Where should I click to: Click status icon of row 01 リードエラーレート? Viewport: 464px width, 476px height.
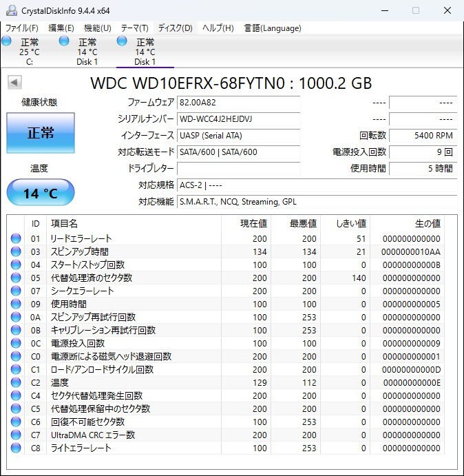click(x=16, y=238)
